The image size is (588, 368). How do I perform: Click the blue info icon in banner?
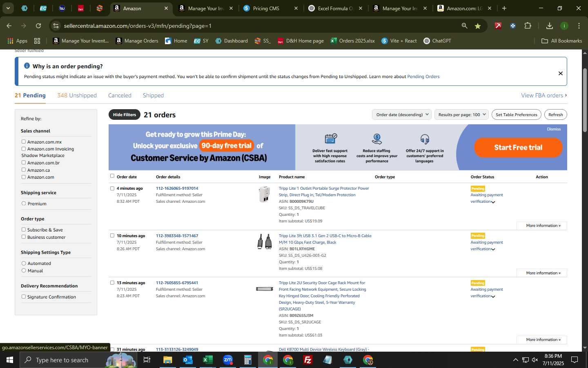pyautogui.click(x=27, y=66)
